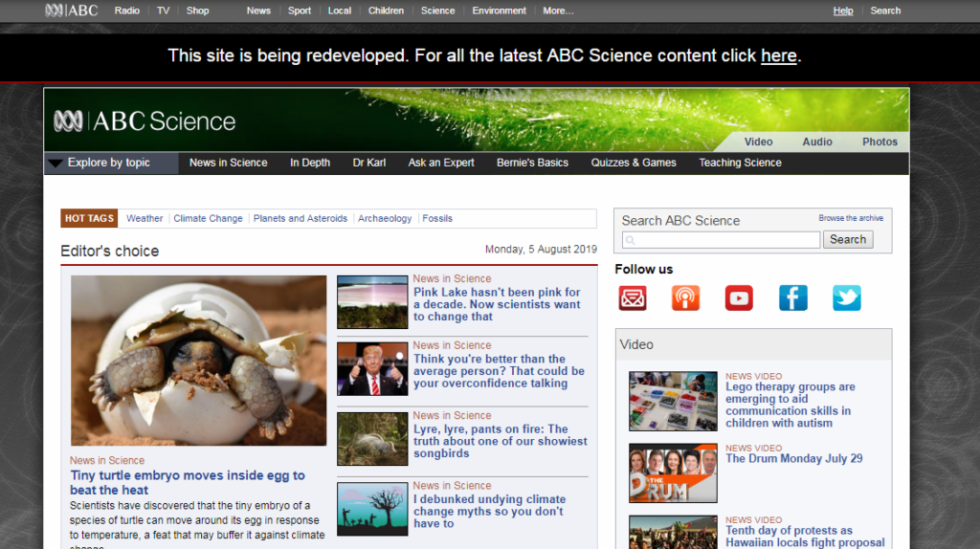Open the Pink Lake article headline
Image resolution: width=980 pixels, height=549 pixels.
point(497,304)
